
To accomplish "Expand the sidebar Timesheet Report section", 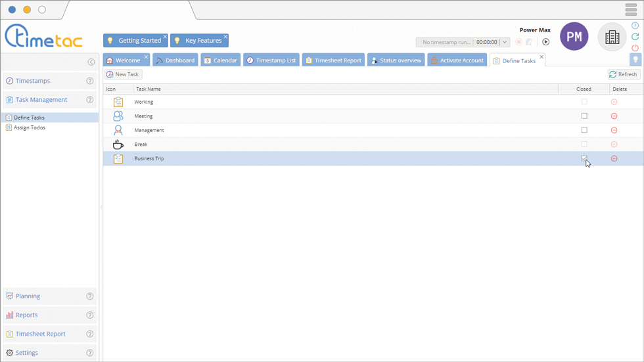I will pyautogui.click(x=50, y=334).
